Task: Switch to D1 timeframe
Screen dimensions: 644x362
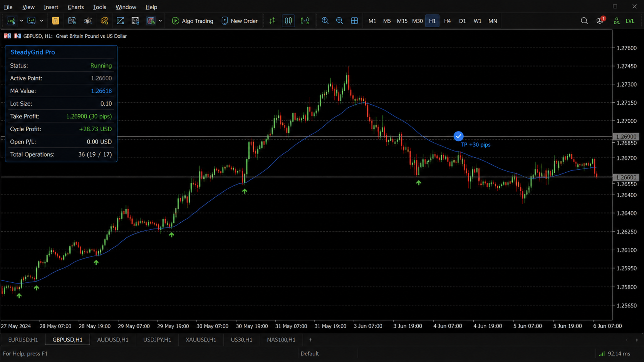Action: point(463,21)
